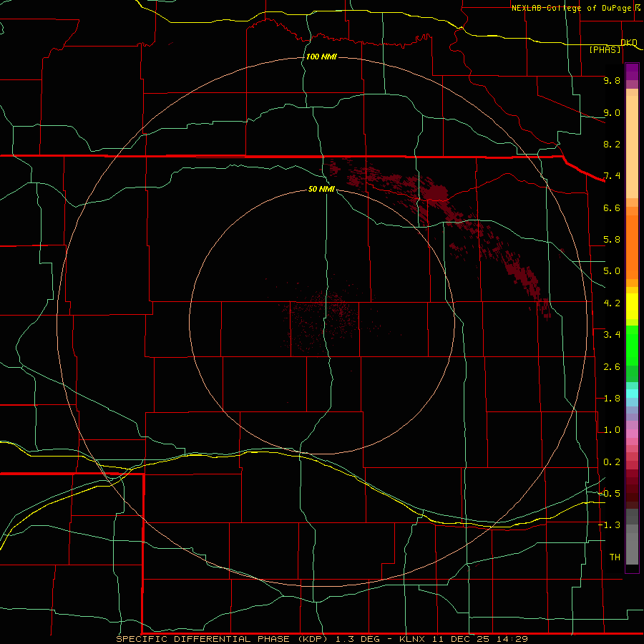Click the dense dark-red echo core northeast of radar
The width and height of the screenshot is (644, 644).
[435, 193]
